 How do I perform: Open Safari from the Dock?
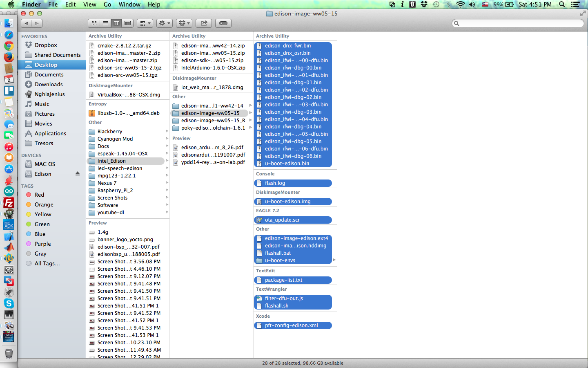pos(9,35)
